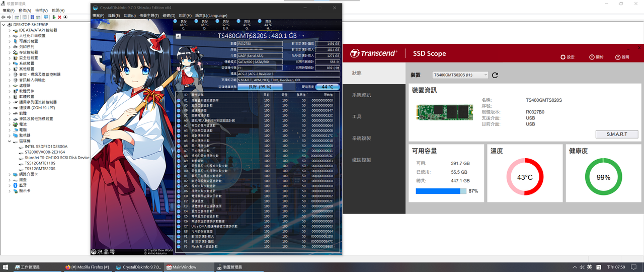The width and height of the screenshot is (644, 272).
Task: Click taskbar clock 下午 07:59
Action: point(615,267)
